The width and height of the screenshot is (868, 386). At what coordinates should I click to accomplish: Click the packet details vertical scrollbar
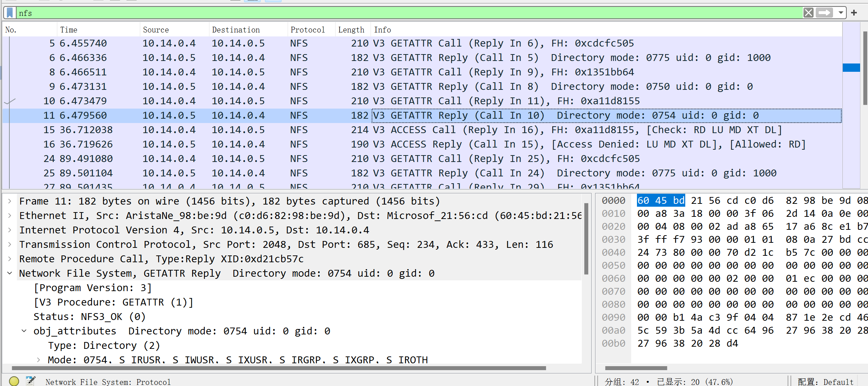586,238
